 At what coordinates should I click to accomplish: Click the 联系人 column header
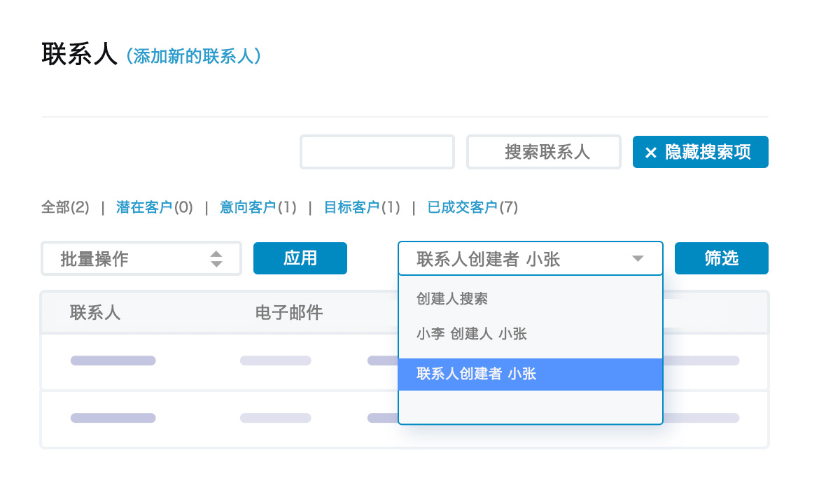[x=95, y=313]
